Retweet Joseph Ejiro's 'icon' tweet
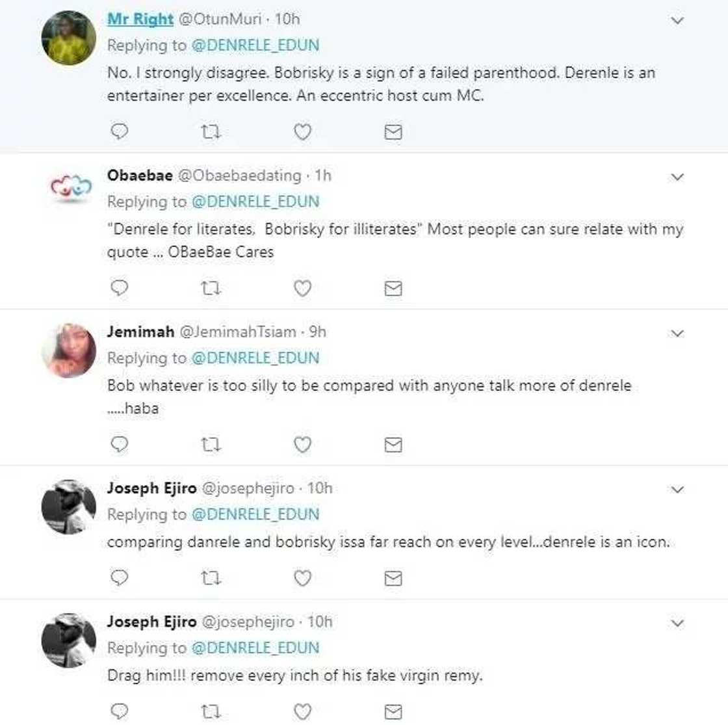The height and width of the screenshot is (725, 728). pyautogui.click(x=211, y=578)
